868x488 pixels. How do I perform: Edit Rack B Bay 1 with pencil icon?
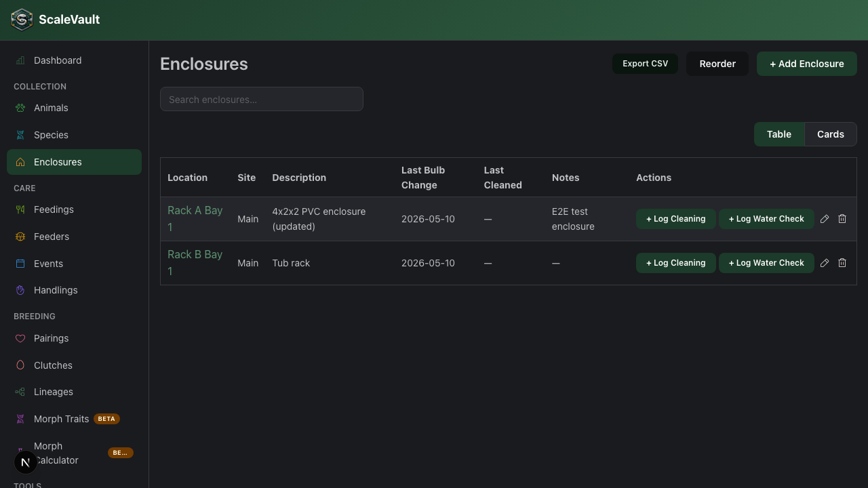825,263
